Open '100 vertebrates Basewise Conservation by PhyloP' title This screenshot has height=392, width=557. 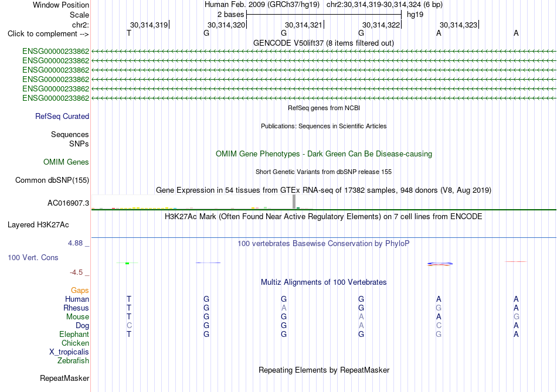coord(323,244)
